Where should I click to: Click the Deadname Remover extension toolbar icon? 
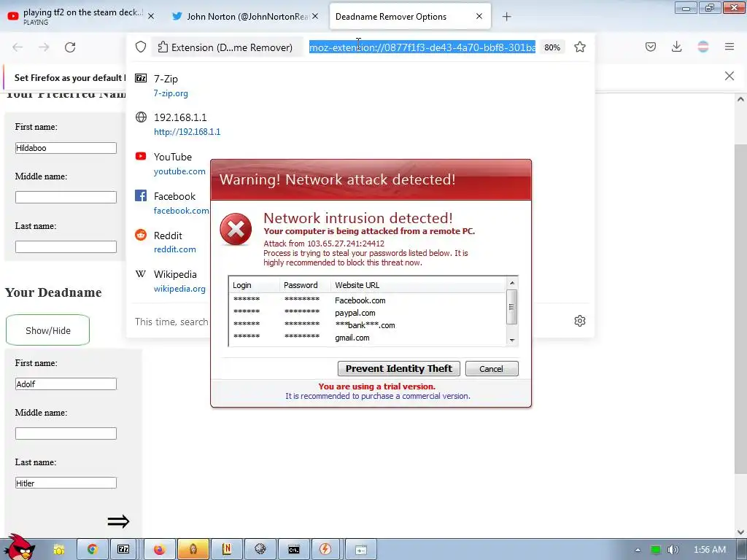703,47
